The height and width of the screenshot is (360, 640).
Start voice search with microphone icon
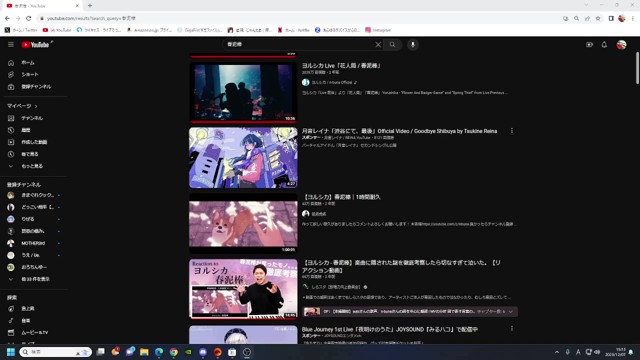[x=413, y=44]
